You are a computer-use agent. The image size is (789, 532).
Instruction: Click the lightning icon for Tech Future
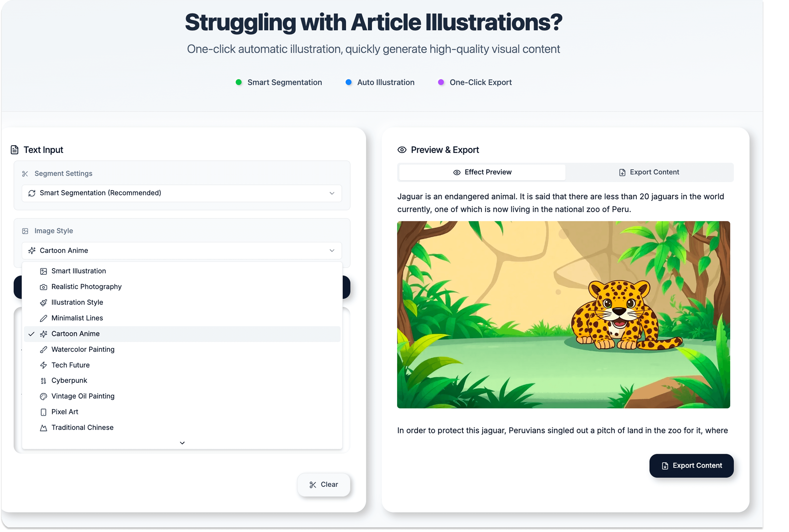[x=43, y=365]
